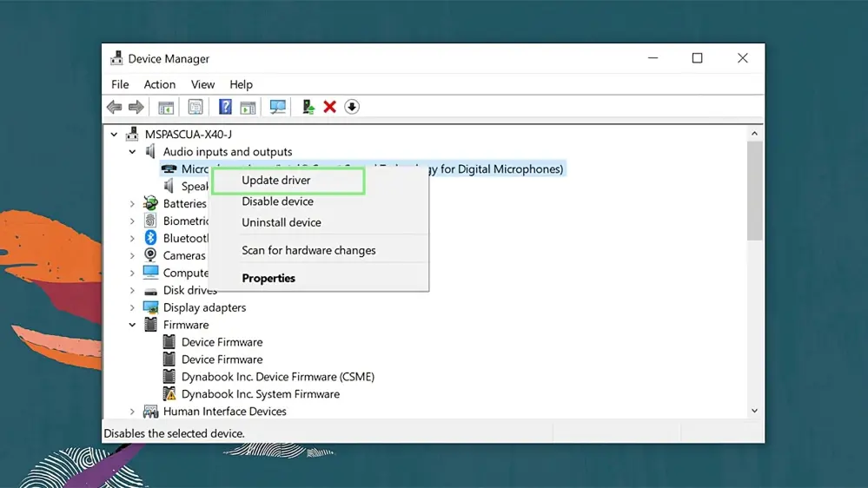Click the Firmware category chip icon
This screenshot has width=868, height=488.
[150, 325]
